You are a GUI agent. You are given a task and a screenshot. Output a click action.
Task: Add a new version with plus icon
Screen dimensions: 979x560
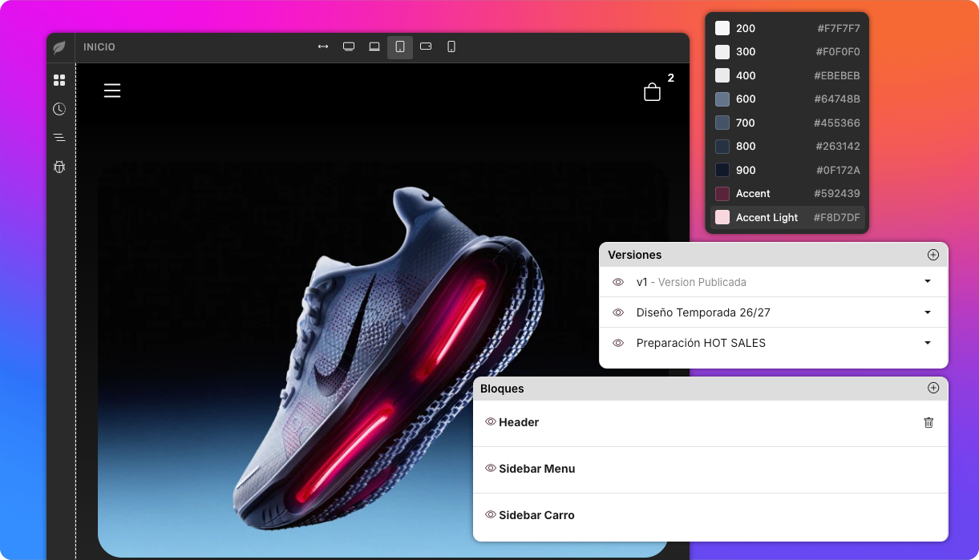coord(933,255)
